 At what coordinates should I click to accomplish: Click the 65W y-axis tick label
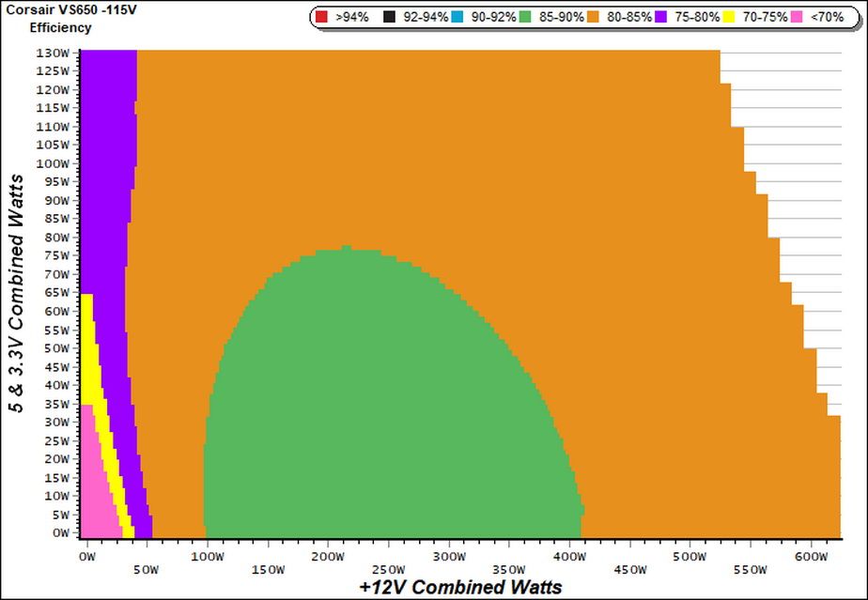click(56, 293)
